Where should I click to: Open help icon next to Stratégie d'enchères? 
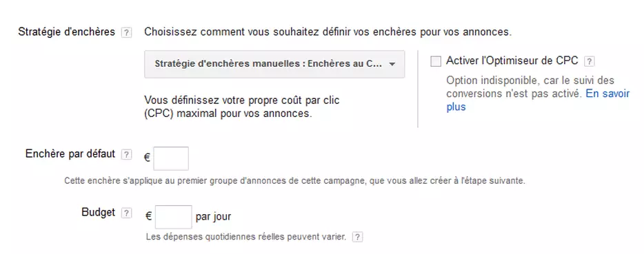(x=126, y=33)
